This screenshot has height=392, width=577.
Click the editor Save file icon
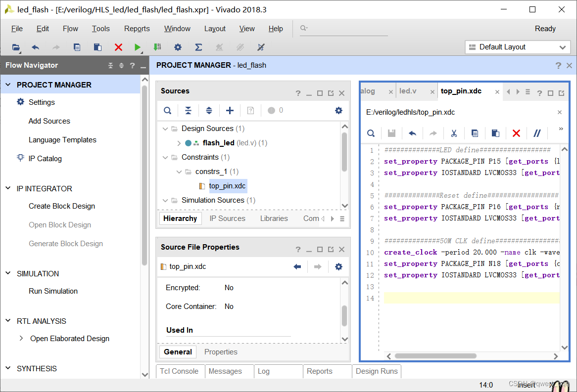click(x=391, y=133)
